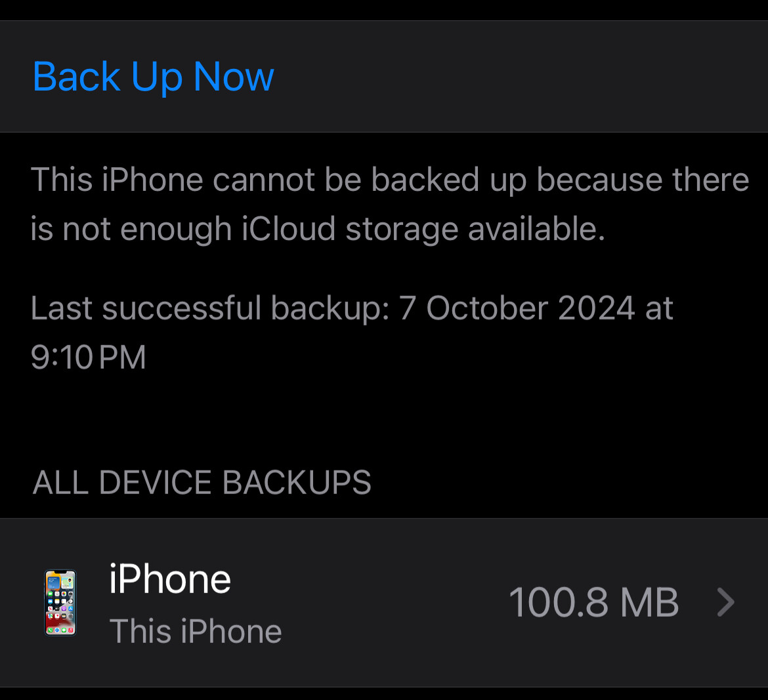Click the ALL DEVICE BACKUPS section header
The width and height of the screenshot is (768, 700).
click(x=202, y=482)
